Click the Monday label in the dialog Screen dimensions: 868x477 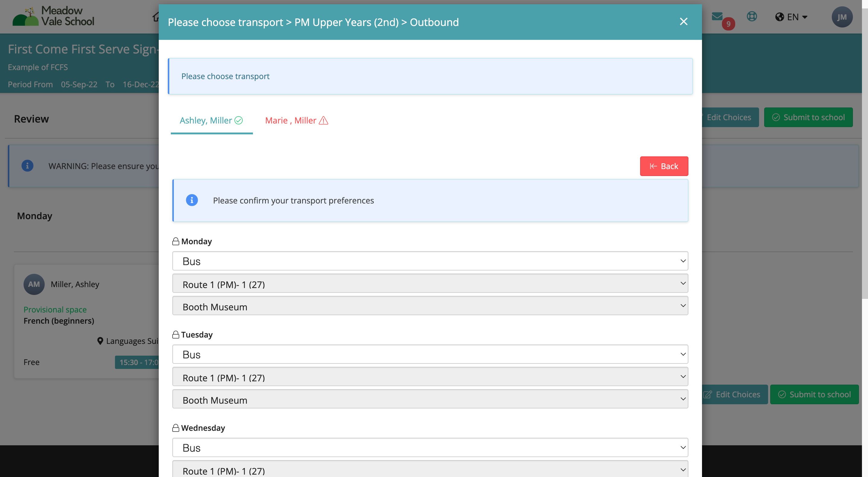click(196, 241)
